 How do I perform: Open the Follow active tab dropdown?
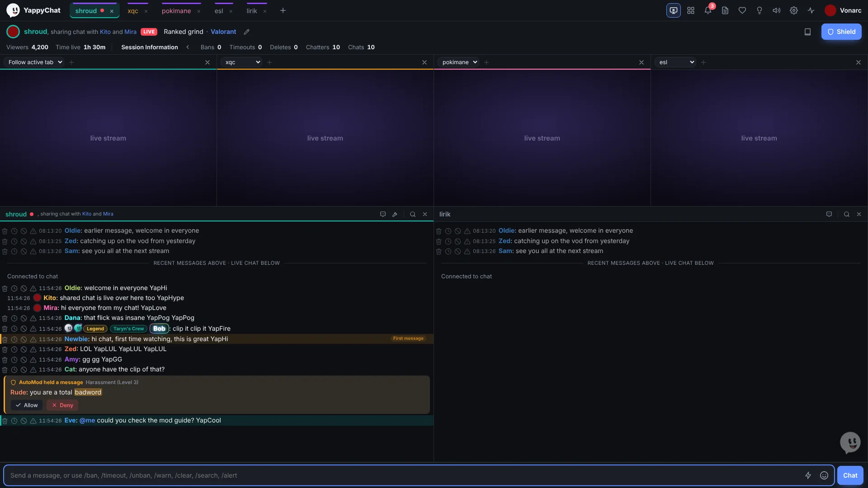click(34, 62)
